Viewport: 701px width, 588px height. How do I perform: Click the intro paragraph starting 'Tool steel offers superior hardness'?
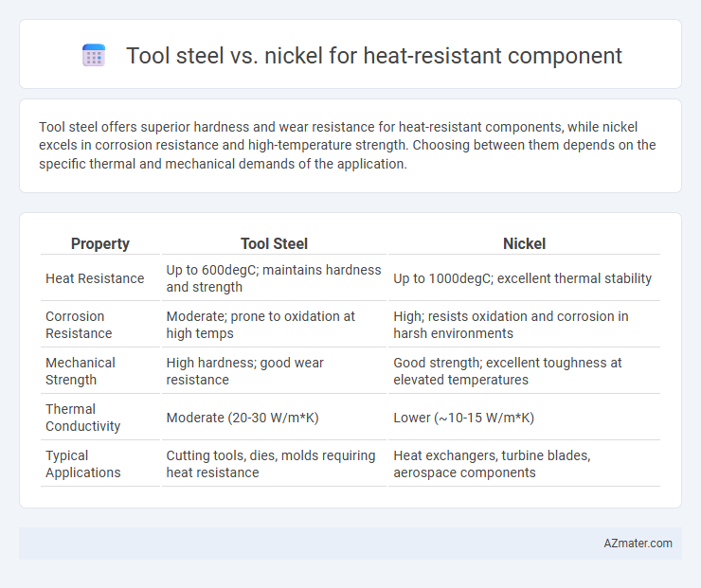click(347, 145)
